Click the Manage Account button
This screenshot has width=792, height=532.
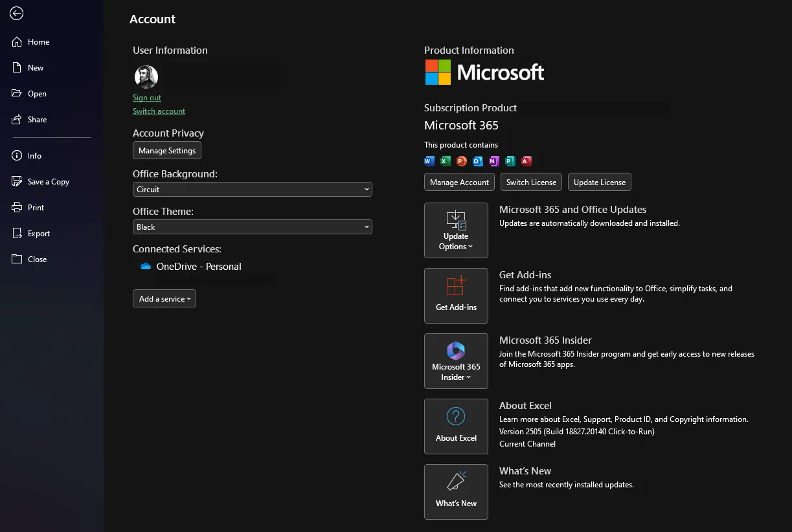(458, 182)
